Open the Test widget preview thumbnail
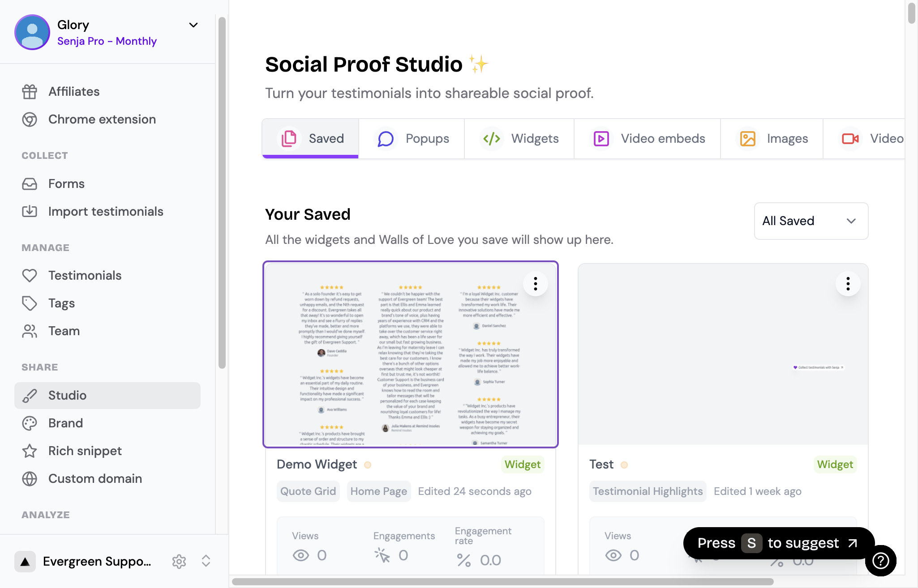Viewport: 918px width, 588px height. pyautogui.click(x=723, y=354)
